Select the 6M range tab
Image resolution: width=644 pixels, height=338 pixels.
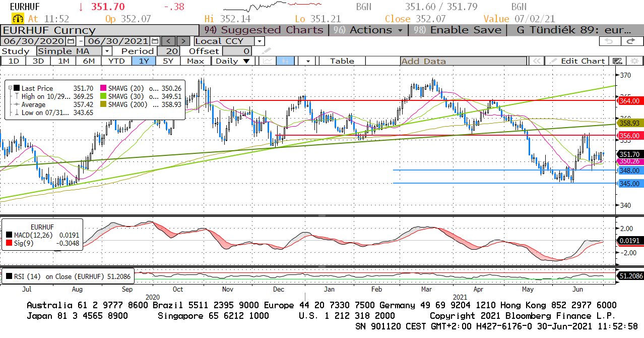click(x=89, y=61)
